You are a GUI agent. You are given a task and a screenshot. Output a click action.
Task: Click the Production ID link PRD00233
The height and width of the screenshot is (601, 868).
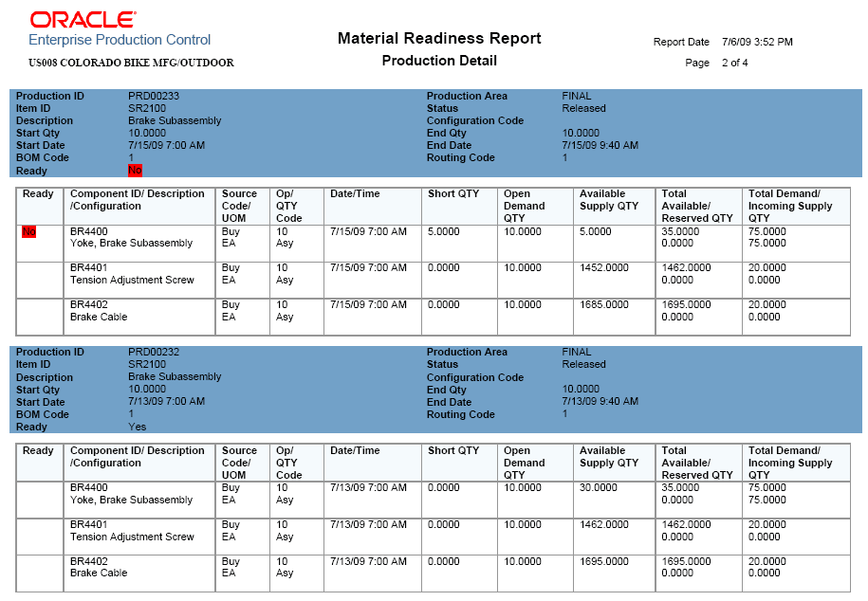click(156, 96)
